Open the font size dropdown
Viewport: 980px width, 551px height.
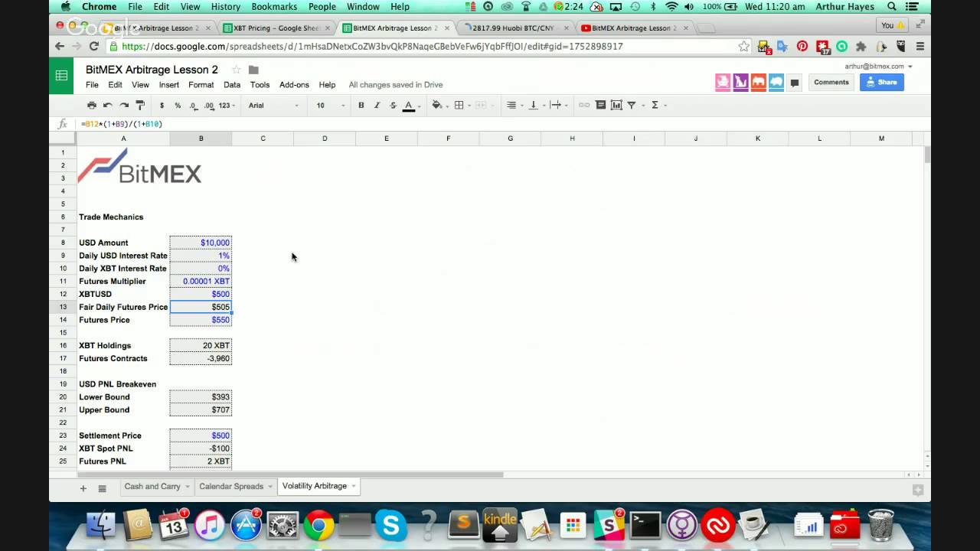click(x=331, y=106)
